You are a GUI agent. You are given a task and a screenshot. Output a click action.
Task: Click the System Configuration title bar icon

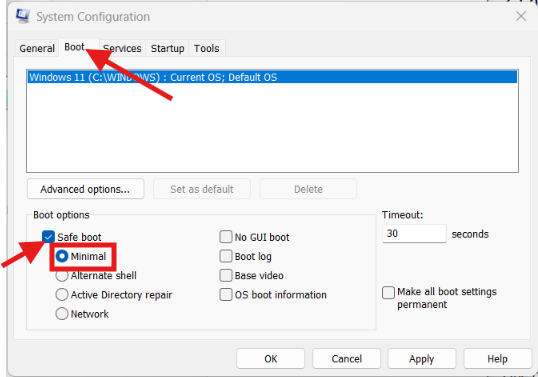tap(23, 16)
